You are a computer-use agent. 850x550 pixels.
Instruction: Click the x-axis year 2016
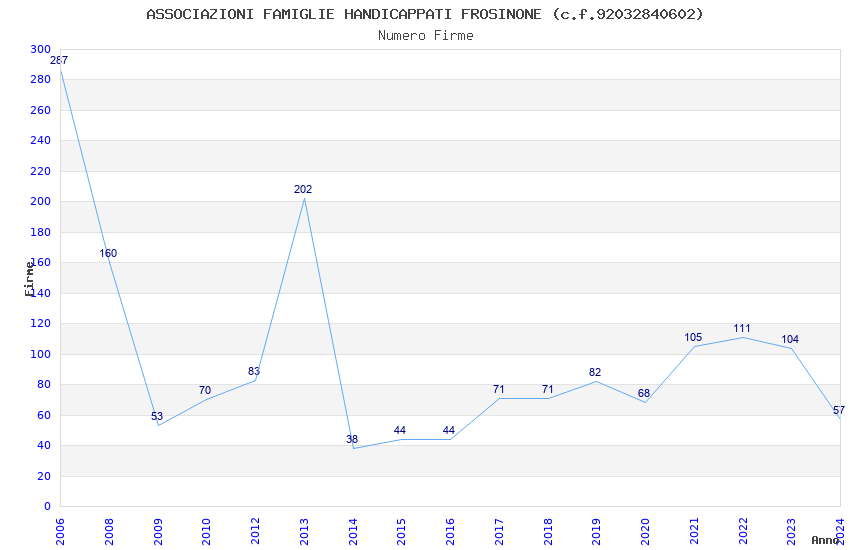coord(450,531)
